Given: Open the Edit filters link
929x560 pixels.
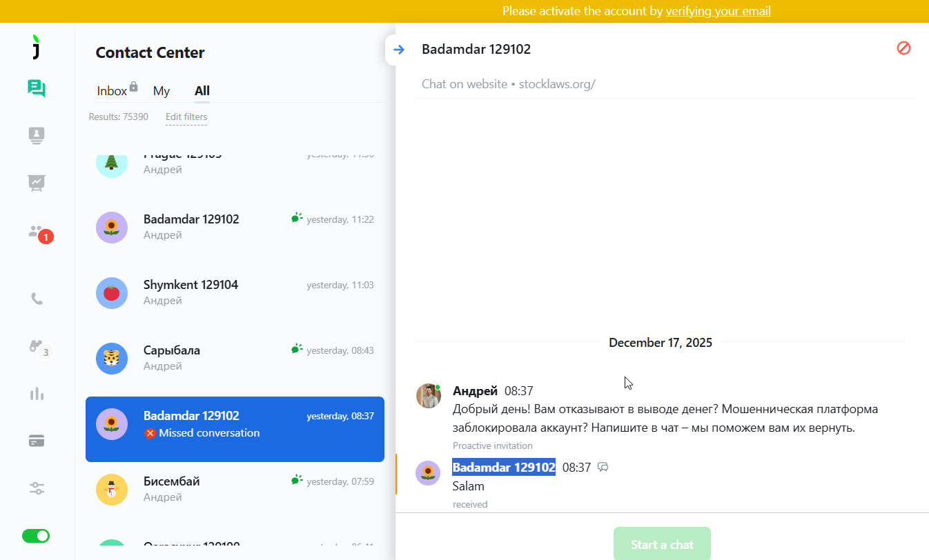Looking at the screenshot, I should coord(186,117).
